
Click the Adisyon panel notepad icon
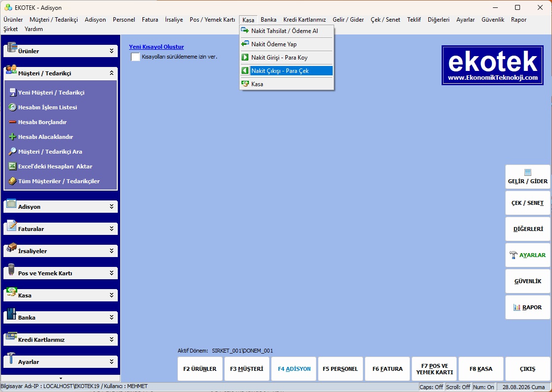12,203
